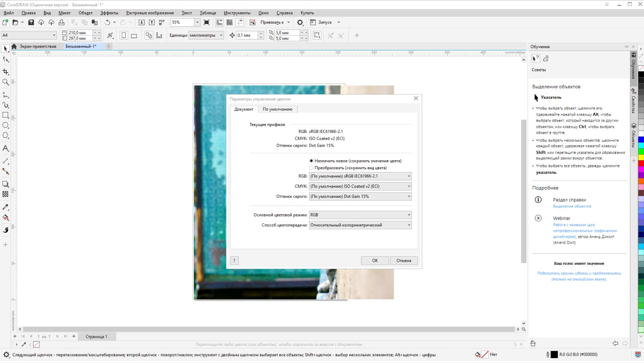
Task: Select the Преобразовать (сохранить вид цвета) radio button
Action: point(312,167)
